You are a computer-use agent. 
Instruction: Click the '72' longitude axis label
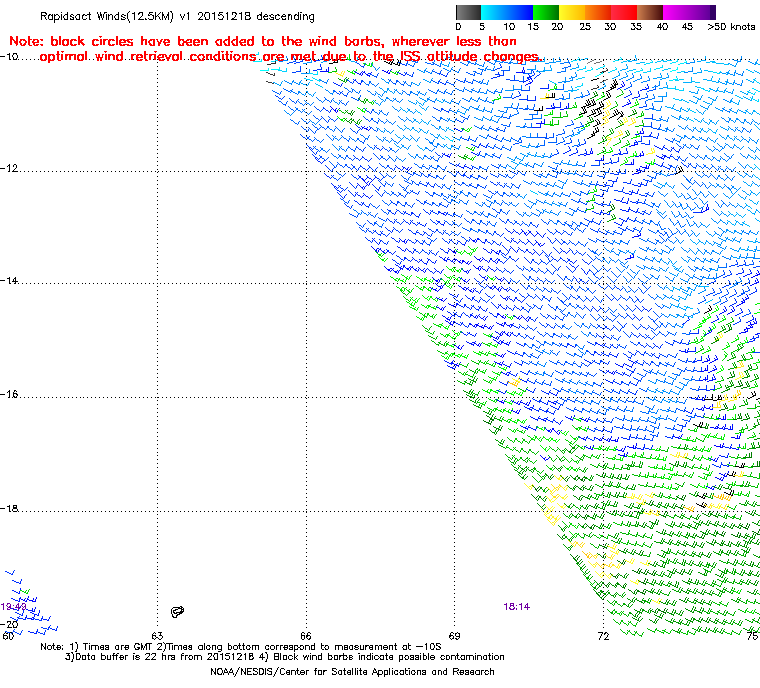click(x=603, y=636)
